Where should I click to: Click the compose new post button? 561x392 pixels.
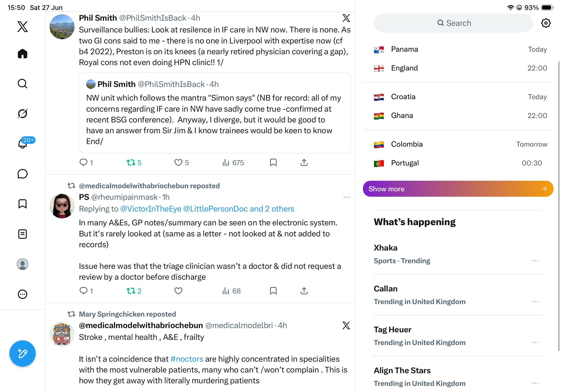23,353
